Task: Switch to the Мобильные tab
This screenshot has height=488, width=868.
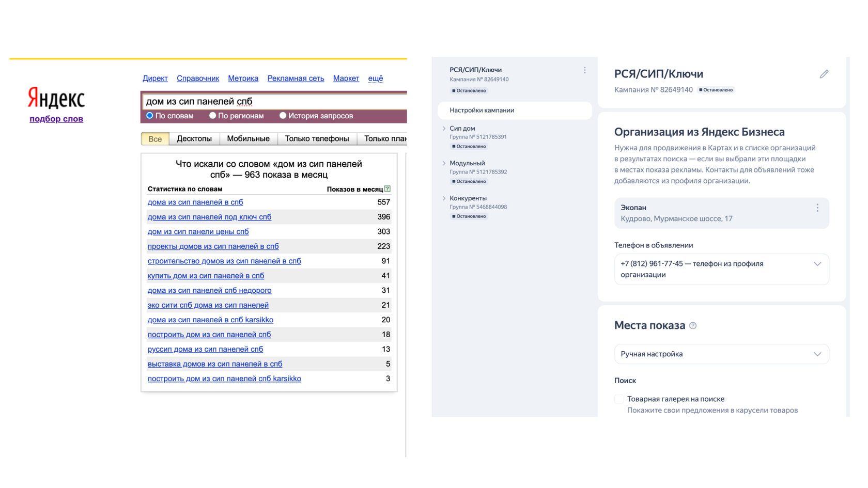Action: [x=249, y=139]
